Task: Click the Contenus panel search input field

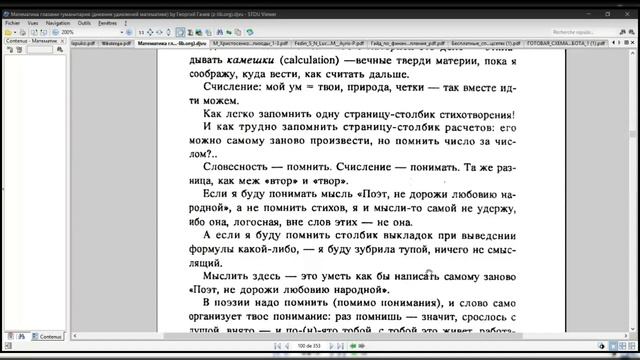Action: [40, 50]
